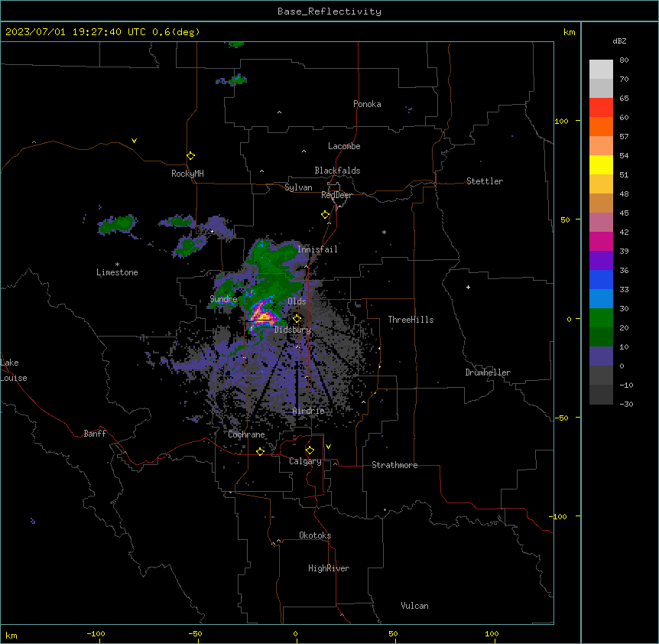Click the yellow station marker near Olds
659x644 pixels.
(297, 319)
